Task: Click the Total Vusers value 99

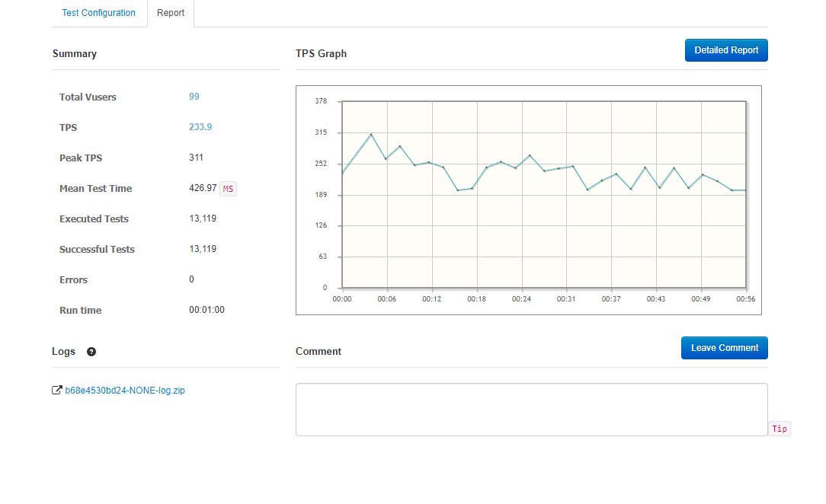Action: (194, 96)
